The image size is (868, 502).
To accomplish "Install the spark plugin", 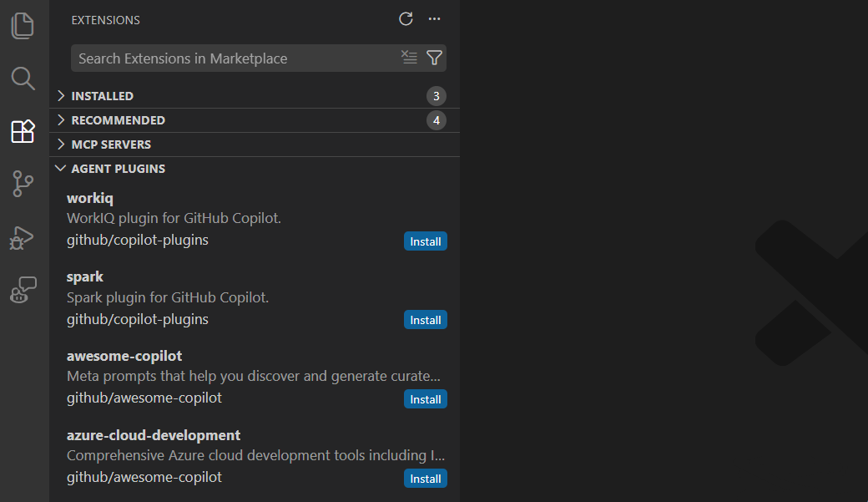I will [425, 319].
